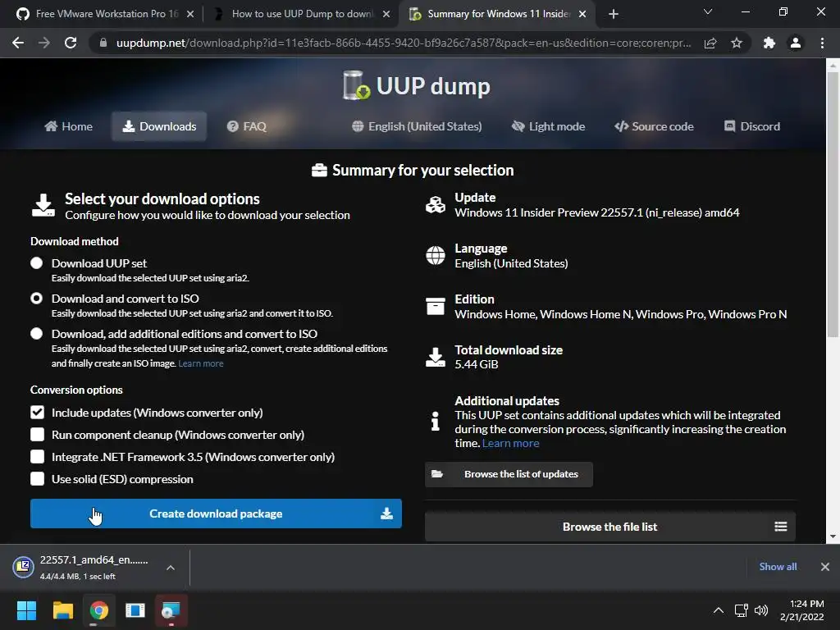Image resolution: width=840 pixels, height=630 pixels.
Task: Open the Discord link
Action: 752,126
